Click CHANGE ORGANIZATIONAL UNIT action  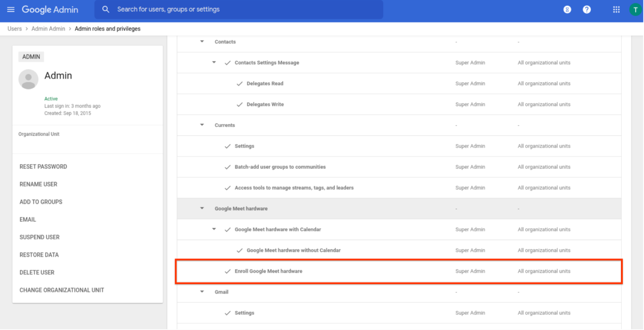(x=62, y=290)
